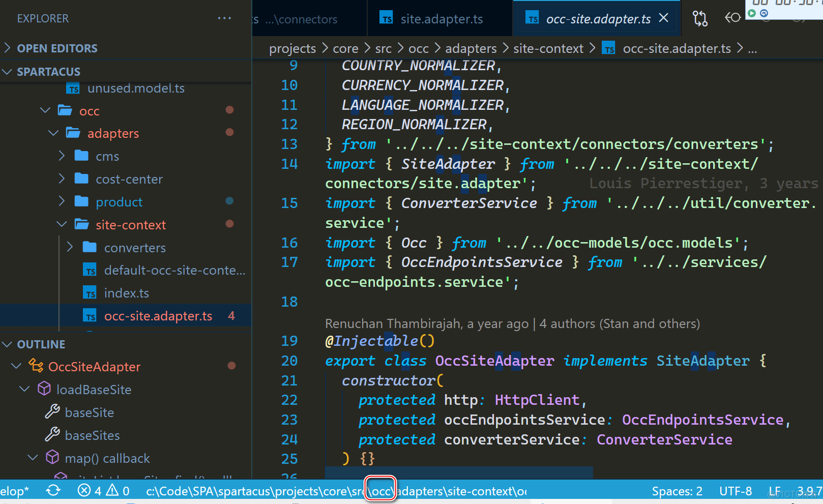Click the cms folder icon
The height and width of the screenshot is (504, 823).
[81, 156]
